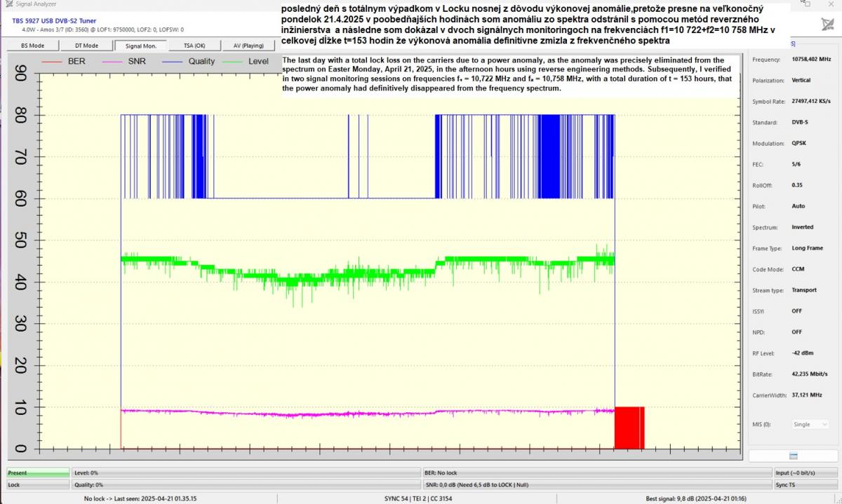Click the small panel icon button below MIS
Image resolution: width=842 pixels, height=504 pixels.
coord(794,456)
